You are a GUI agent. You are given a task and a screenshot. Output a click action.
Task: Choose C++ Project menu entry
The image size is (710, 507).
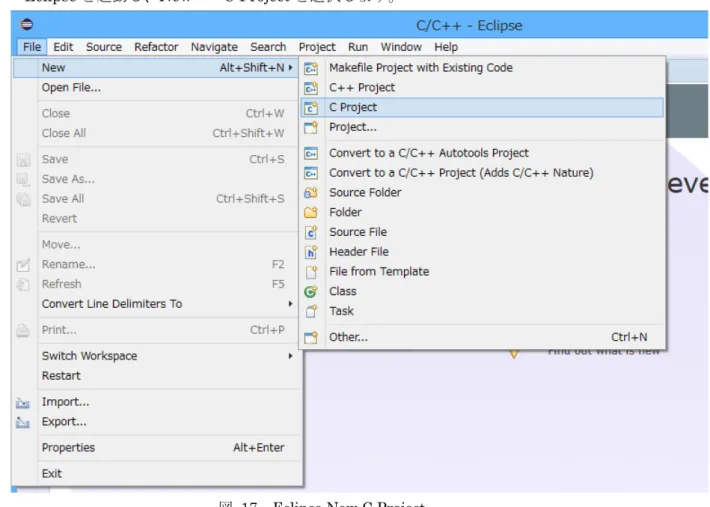pos(482,88)
